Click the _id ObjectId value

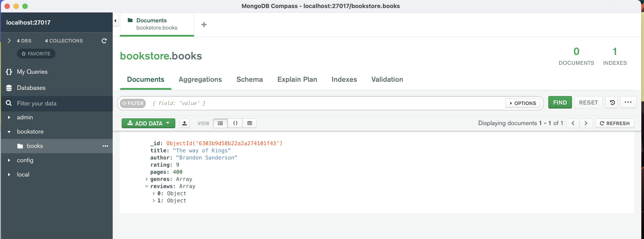224,143
